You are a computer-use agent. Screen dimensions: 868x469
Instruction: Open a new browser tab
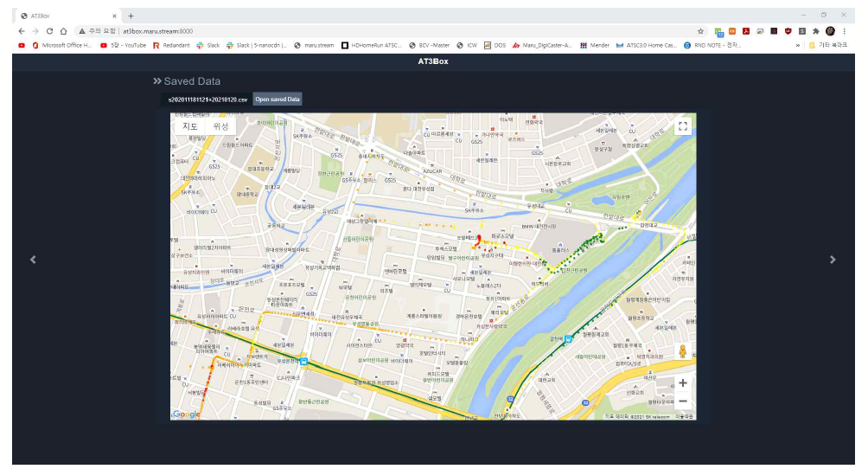coord(131,16)
